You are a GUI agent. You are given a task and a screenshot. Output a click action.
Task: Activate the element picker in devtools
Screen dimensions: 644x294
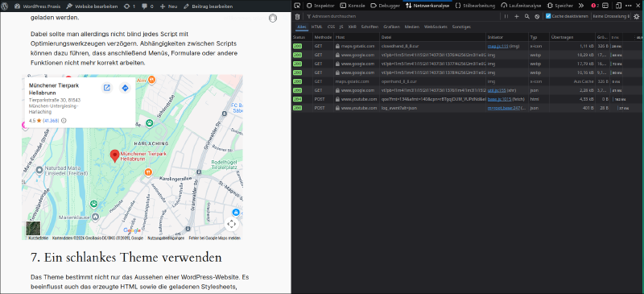pos(297,6)
